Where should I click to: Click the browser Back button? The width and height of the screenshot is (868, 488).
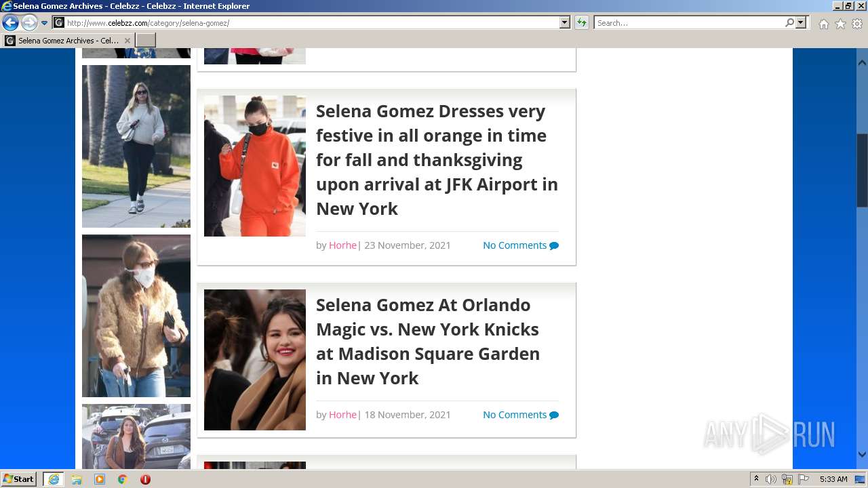(10, 23)
